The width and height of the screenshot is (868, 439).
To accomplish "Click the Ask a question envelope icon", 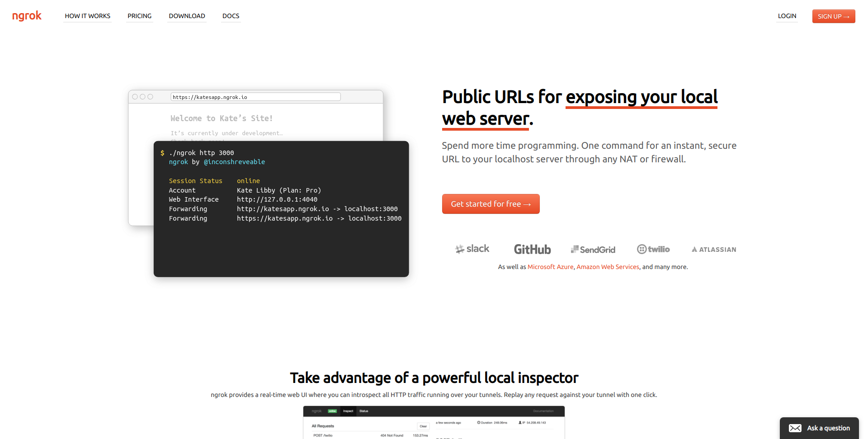I will pos(795,428).
